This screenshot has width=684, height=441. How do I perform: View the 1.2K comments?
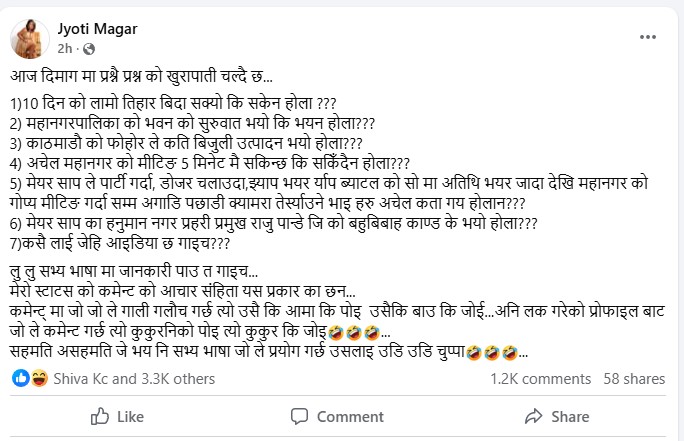[541, 379]
